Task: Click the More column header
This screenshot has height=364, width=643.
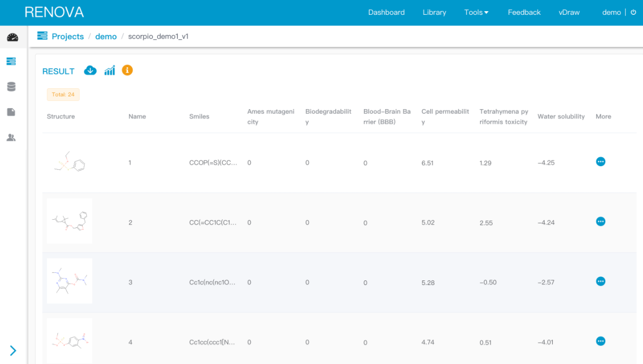Action: pyautogui.click(x=603, y=116)
